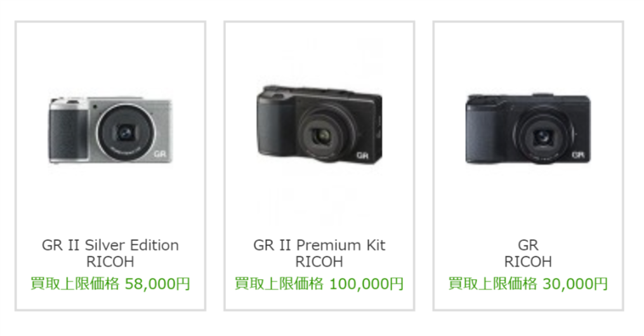Click the lens of the silver GR II camera
The height and width of the screenshot is (336, 644).
(x=125, y=132)
